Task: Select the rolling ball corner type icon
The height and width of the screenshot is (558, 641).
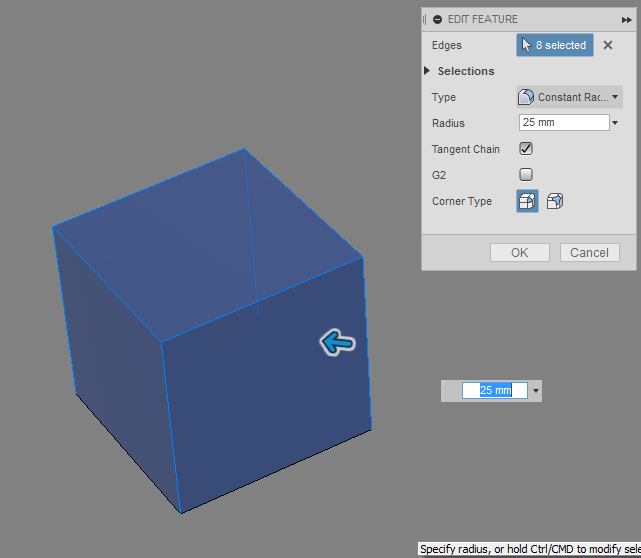Action: click(527, 201)
